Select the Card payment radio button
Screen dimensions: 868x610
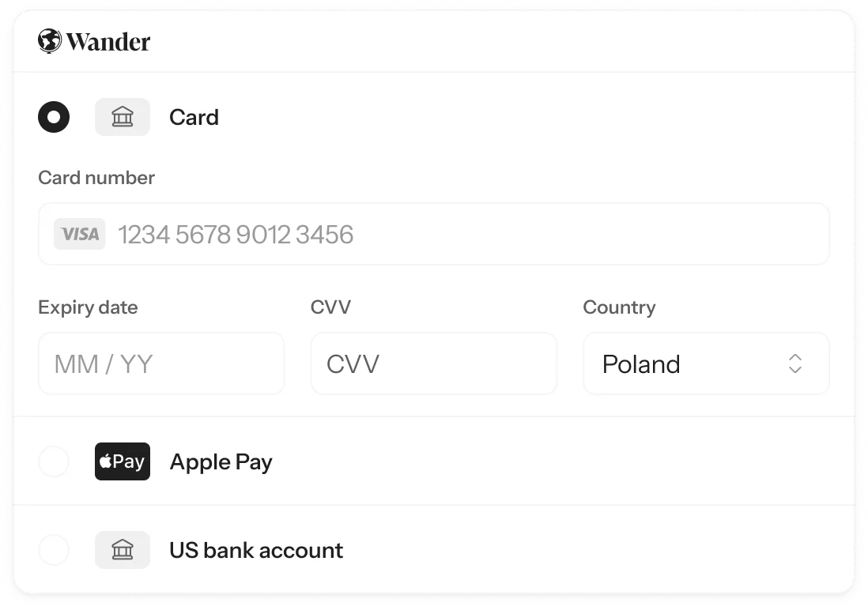(54, 116)
